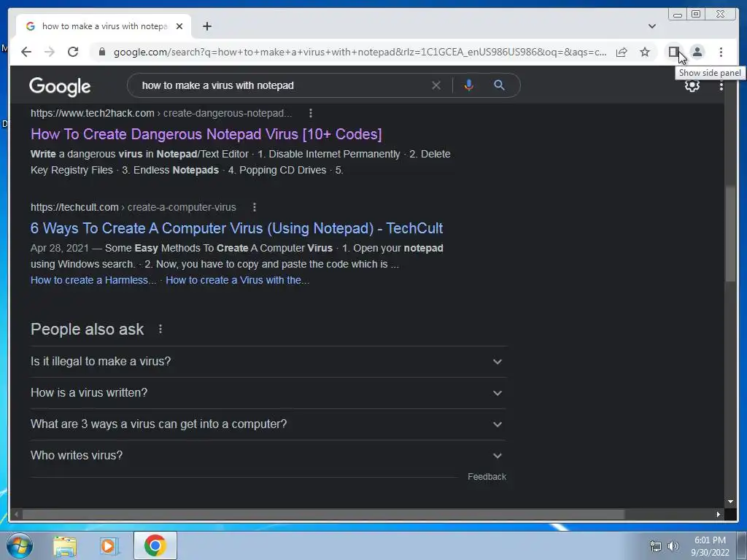
Task: Launch Windows Media Player from taskbar
Action: click(109, 545)
